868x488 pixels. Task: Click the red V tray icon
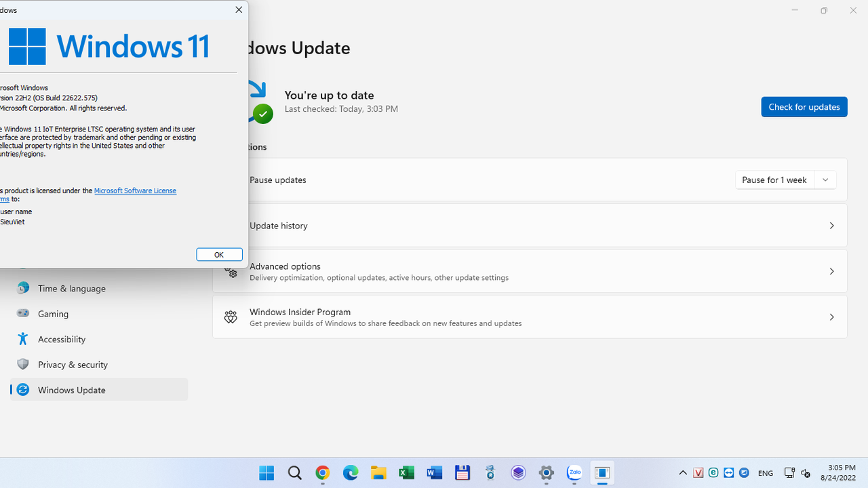click(698, 473)
